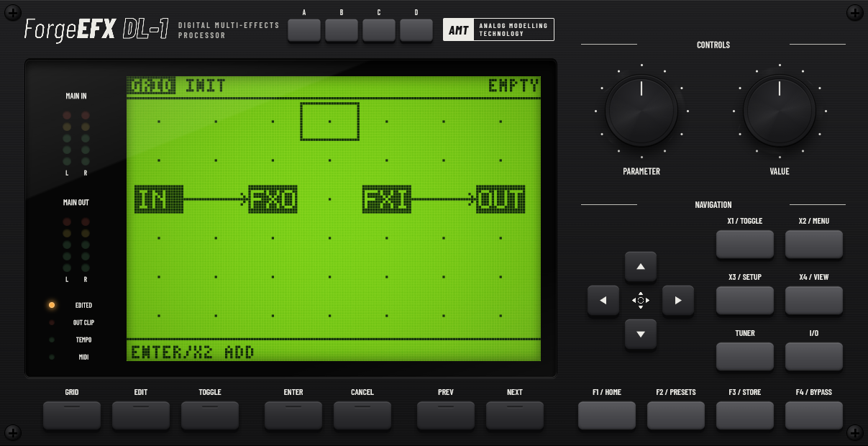The height and width of the screenshot is (446, 868).
Task: Click the OUT CLIP indicator LED
Action: coord(52,322)
